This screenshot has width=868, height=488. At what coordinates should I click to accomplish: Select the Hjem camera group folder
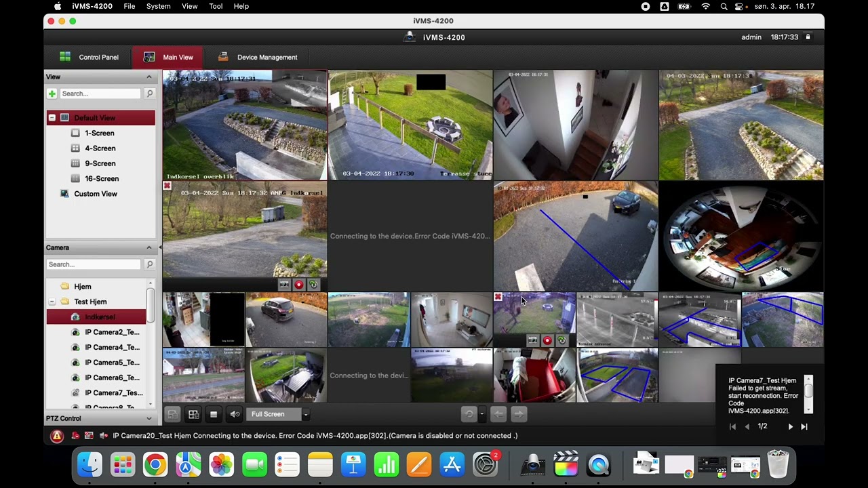[x=82, y=287]
